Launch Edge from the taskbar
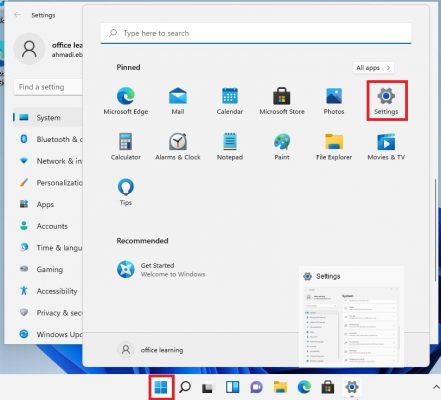Image resolution: width=441 pixels, height=400 pixels. (304, 387)
